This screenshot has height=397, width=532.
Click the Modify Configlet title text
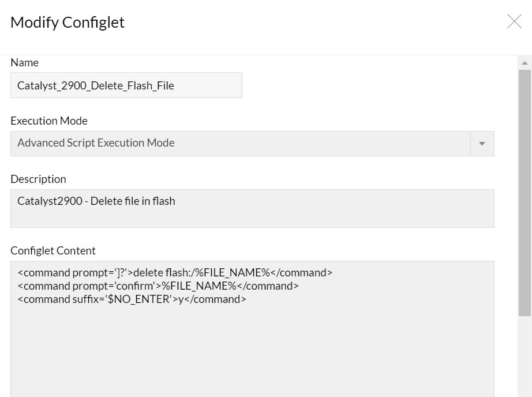[68, 23]
